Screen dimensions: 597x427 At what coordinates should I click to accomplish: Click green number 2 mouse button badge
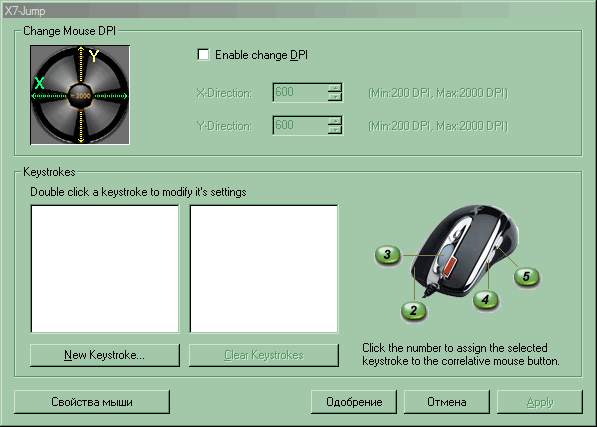pyautogui.click(x=414, y=311)
